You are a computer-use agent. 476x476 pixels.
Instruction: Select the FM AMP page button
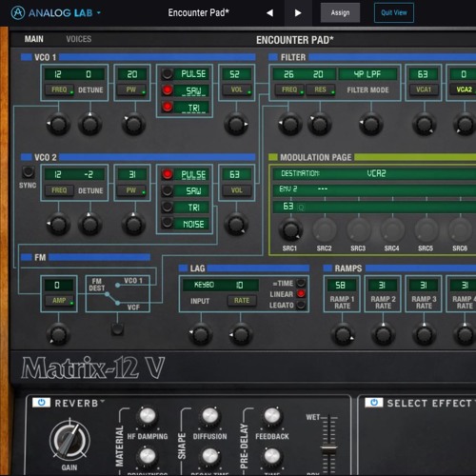coord(59,301)
